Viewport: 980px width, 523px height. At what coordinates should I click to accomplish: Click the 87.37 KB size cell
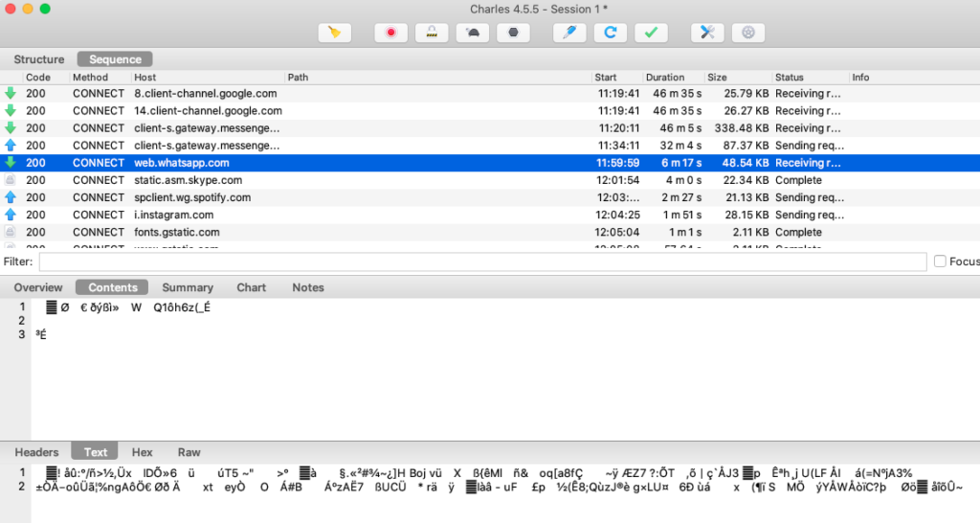[x=746, y=146]
